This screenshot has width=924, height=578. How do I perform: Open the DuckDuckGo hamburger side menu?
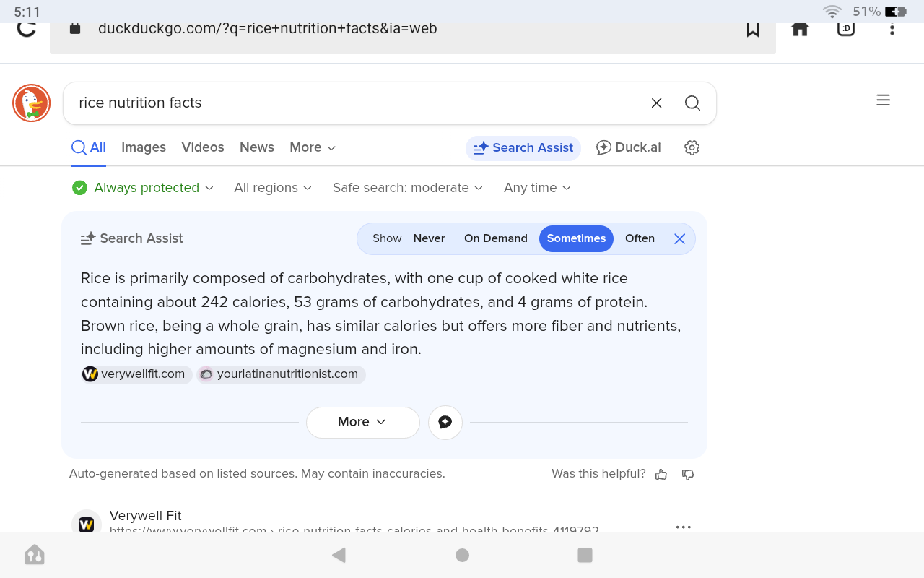pos(883,100)
